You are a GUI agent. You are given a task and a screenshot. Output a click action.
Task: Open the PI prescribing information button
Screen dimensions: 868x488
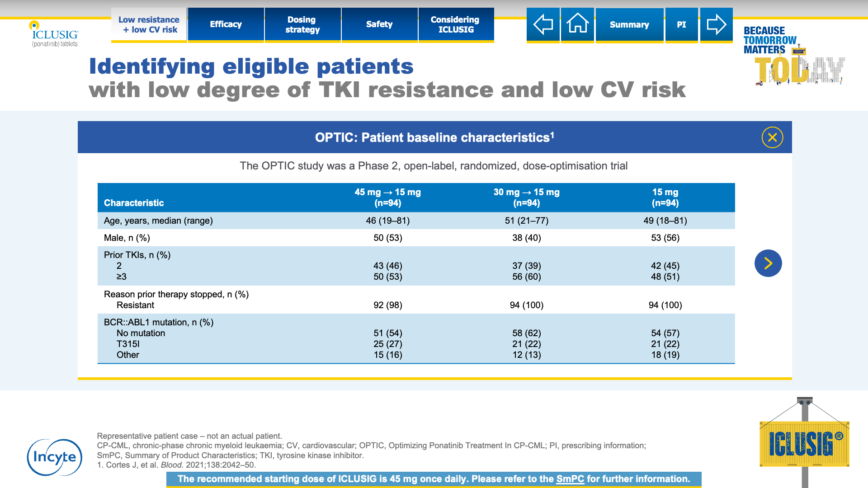click(x=681, y=24)
